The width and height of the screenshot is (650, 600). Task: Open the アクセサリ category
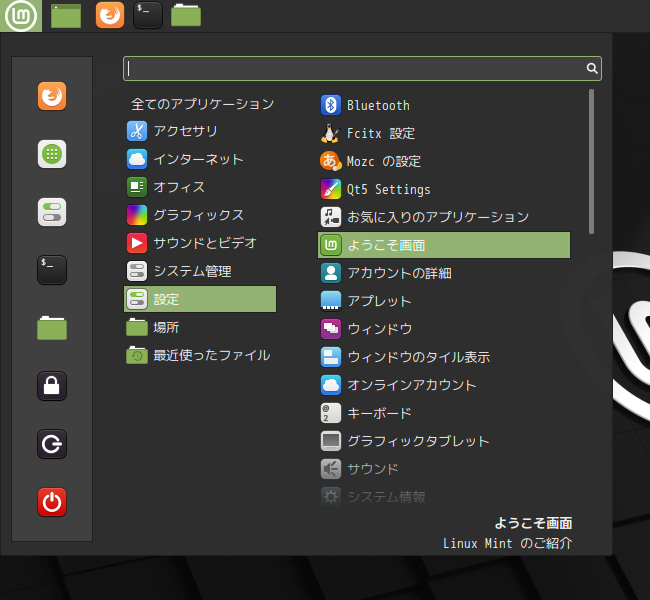(200, 131)
